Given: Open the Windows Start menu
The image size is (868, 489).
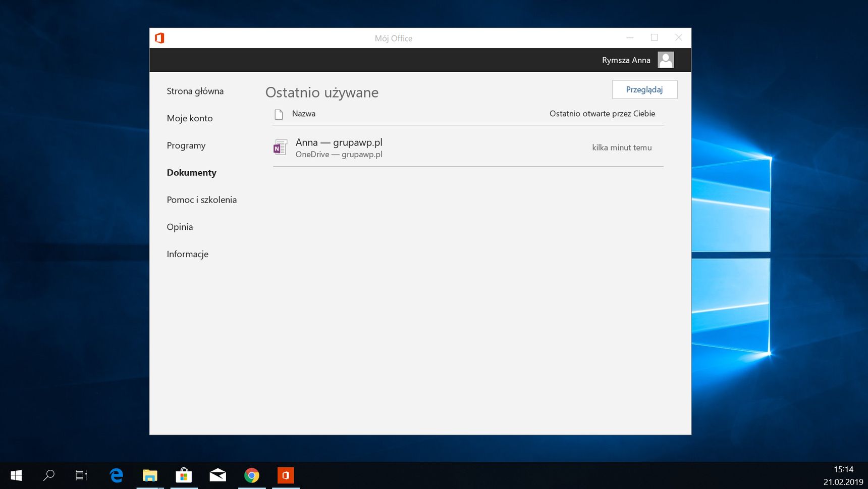Looking at the screenshot, I should pyautogui.click(x=16, y=475).
